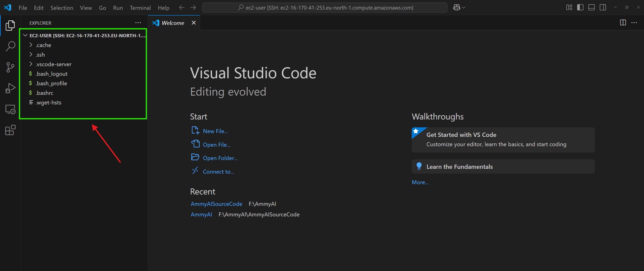Open the Terminal menu
644x271 pixels.
coord(140,8)
